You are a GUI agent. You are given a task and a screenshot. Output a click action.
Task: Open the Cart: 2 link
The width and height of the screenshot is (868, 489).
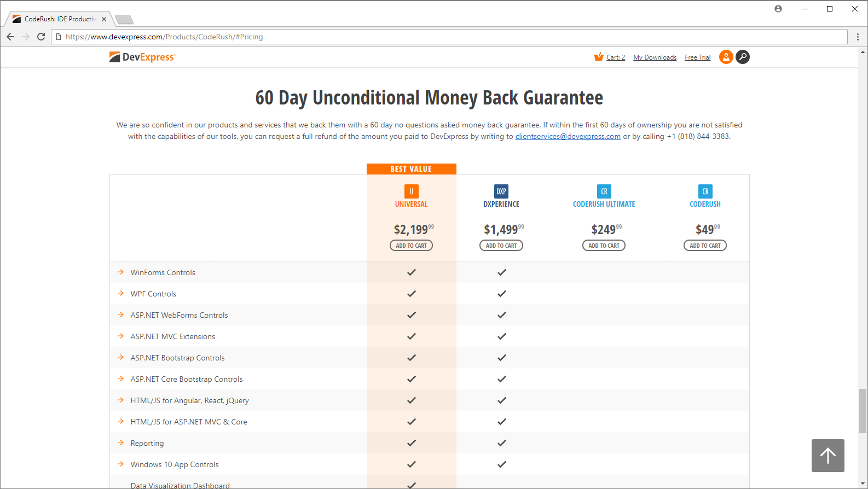click(x=615, y=57)
